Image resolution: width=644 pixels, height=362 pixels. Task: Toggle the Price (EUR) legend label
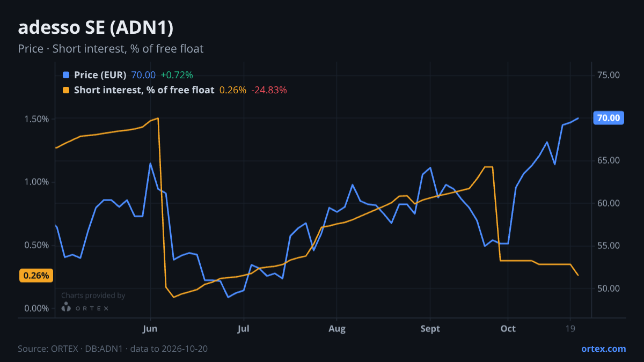click(x=100, y=75)
